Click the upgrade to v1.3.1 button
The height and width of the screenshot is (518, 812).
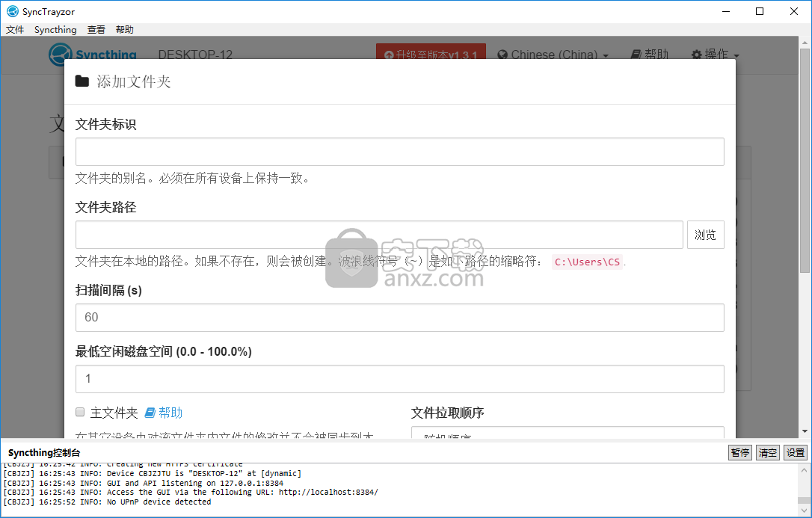(431, 52)
